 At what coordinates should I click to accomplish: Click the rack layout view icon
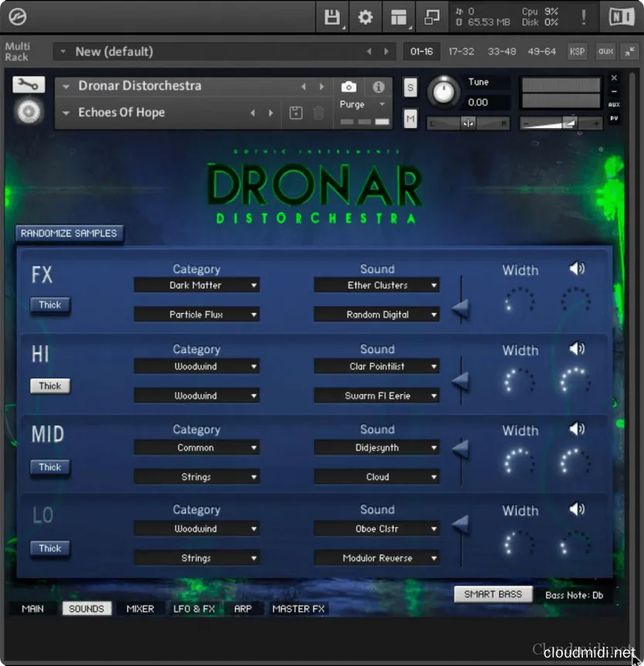[398, 17]
